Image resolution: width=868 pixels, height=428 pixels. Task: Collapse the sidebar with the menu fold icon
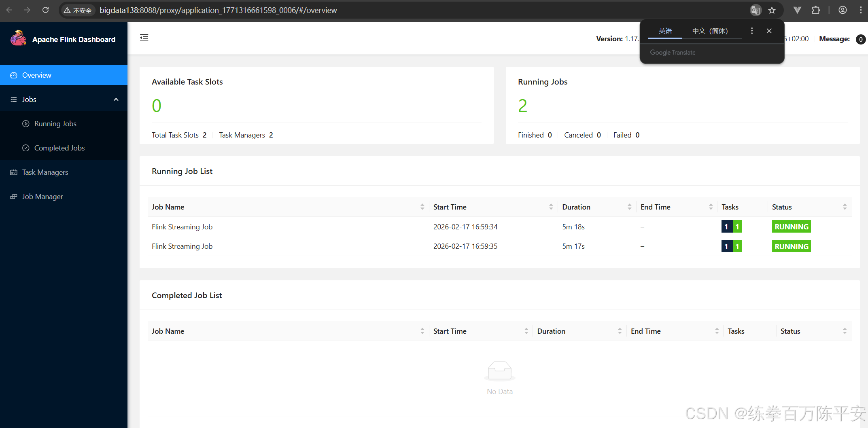click(144, 38)
